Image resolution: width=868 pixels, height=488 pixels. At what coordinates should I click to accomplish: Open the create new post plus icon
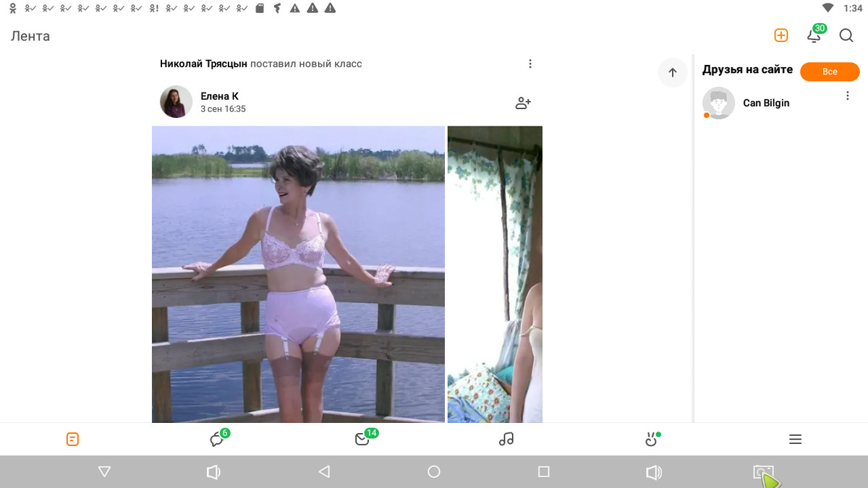(780, 35)
